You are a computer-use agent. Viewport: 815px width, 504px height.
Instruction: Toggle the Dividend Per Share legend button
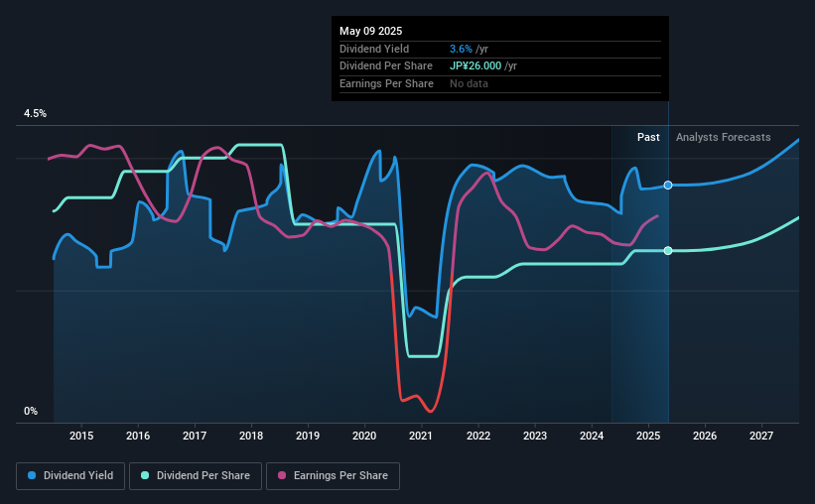(x=196, y=476)
